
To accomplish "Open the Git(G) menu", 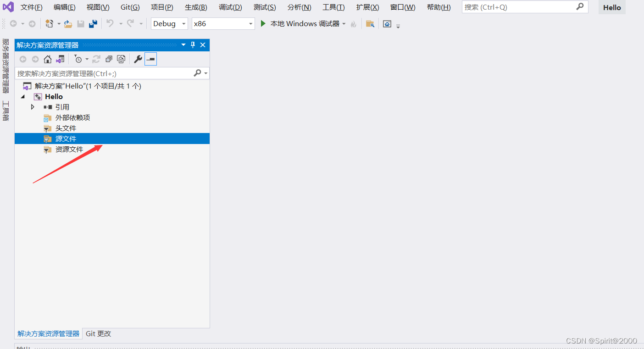I will pos(130,7).
